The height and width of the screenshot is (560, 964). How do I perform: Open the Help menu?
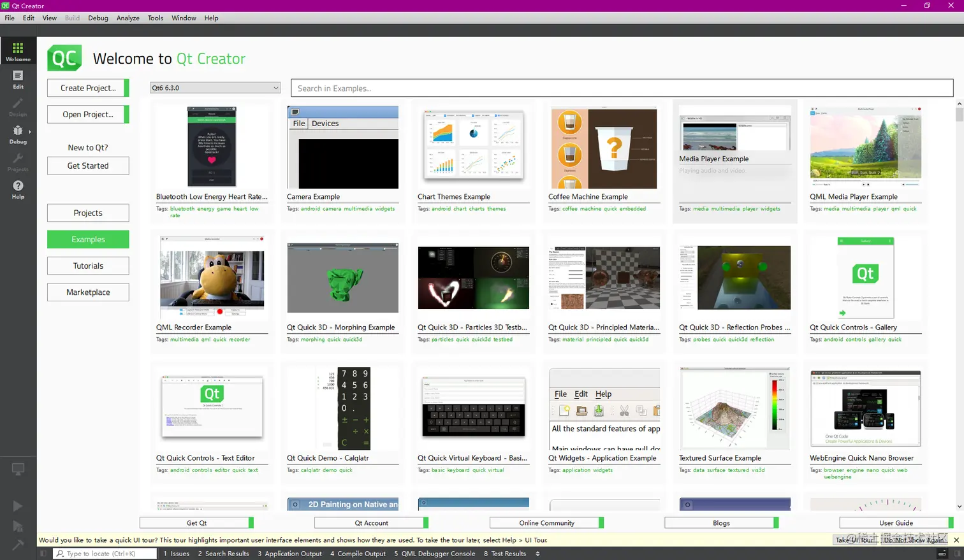pyautogui.click(x=211, y=18)
